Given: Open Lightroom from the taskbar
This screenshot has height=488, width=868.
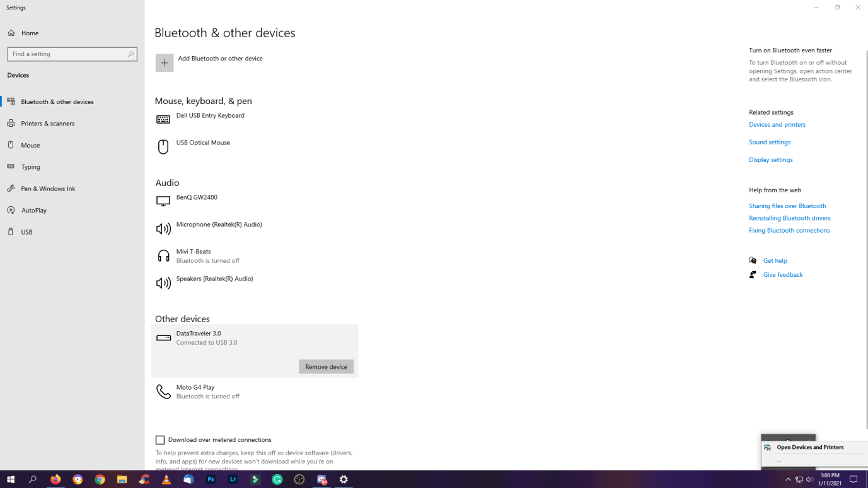Looking at the screenshot, I should click(x=233, y=480).
